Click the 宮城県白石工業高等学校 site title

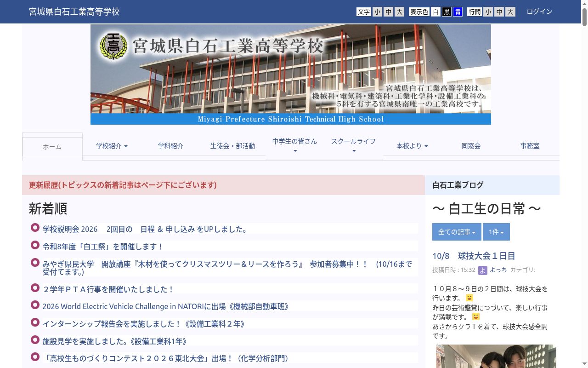[74, 11]
